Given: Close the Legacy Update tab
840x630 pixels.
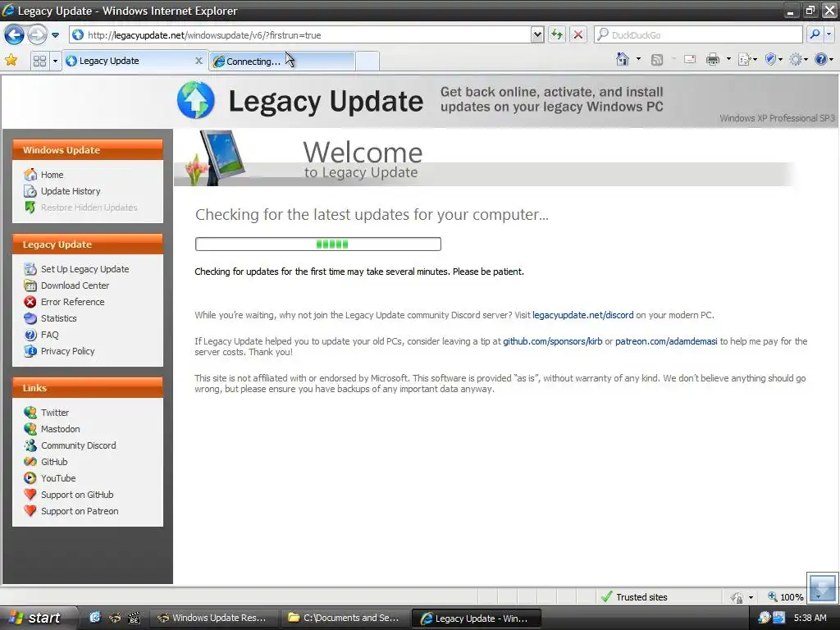Looking at the screenshot, I should point(199,61).
